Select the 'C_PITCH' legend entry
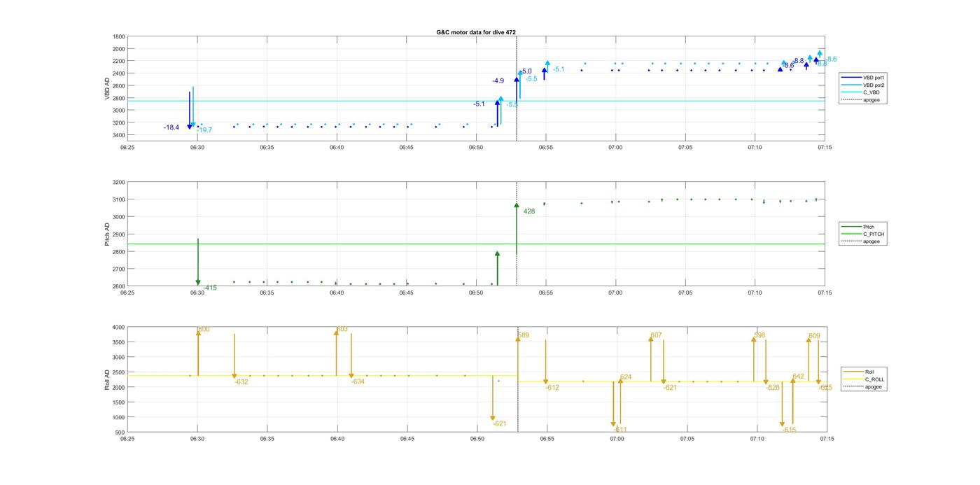The height and width of the screenshot is (485, 980). click(x=874, y=234)
